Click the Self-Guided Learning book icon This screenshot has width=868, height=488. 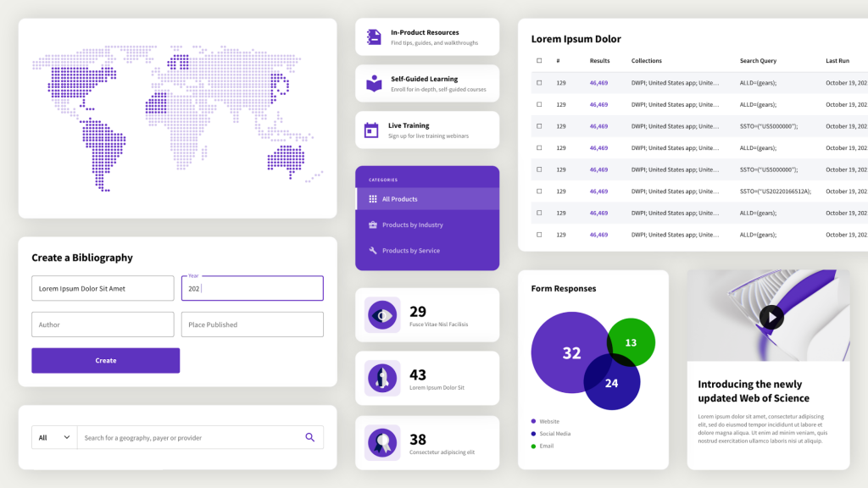[x=373, y=84]
